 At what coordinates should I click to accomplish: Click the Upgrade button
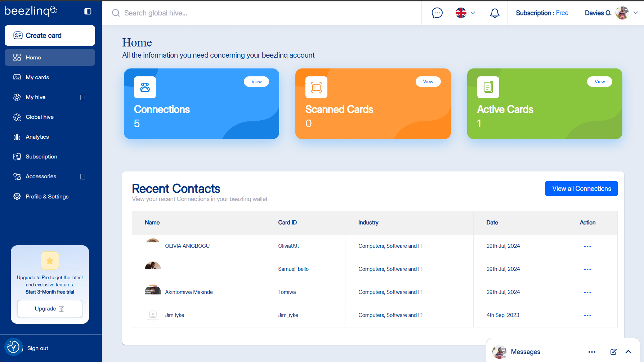(50, 309)
